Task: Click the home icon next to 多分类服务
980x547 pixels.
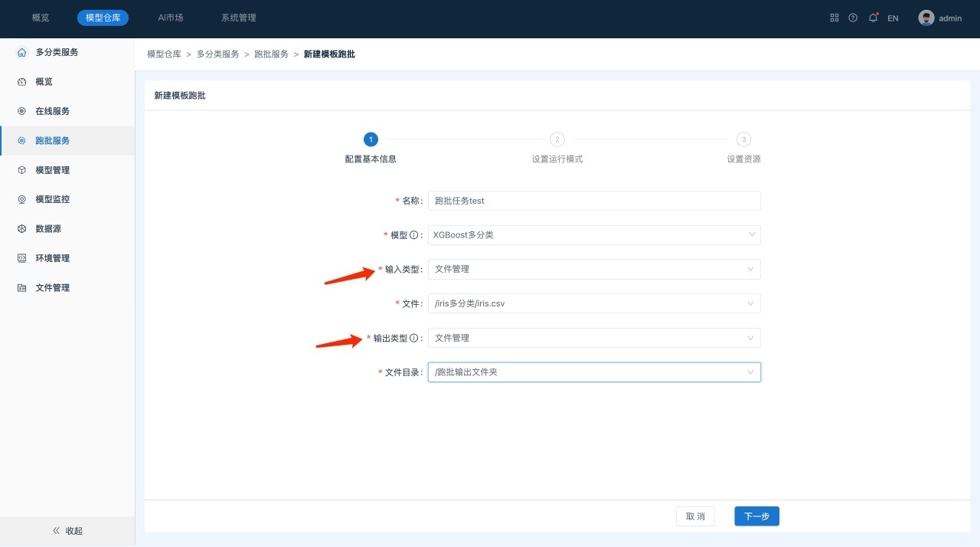Action: pos(21,52)
